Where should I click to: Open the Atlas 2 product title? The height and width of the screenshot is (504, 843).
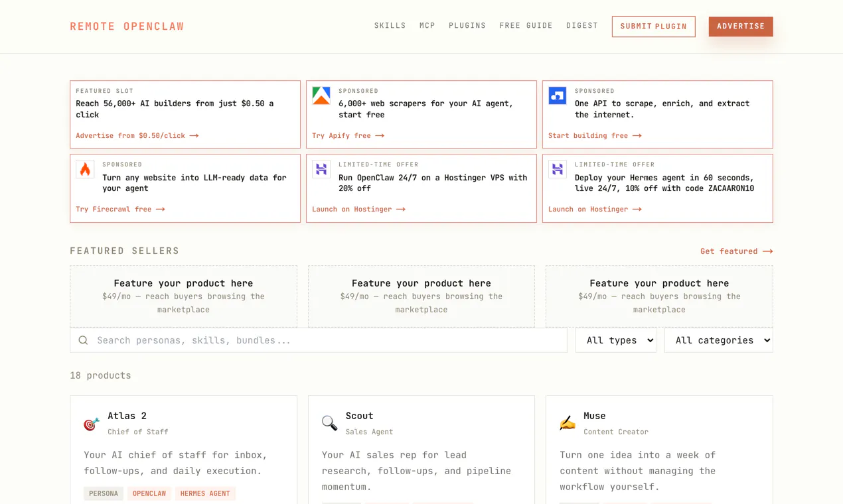(127, 416)
